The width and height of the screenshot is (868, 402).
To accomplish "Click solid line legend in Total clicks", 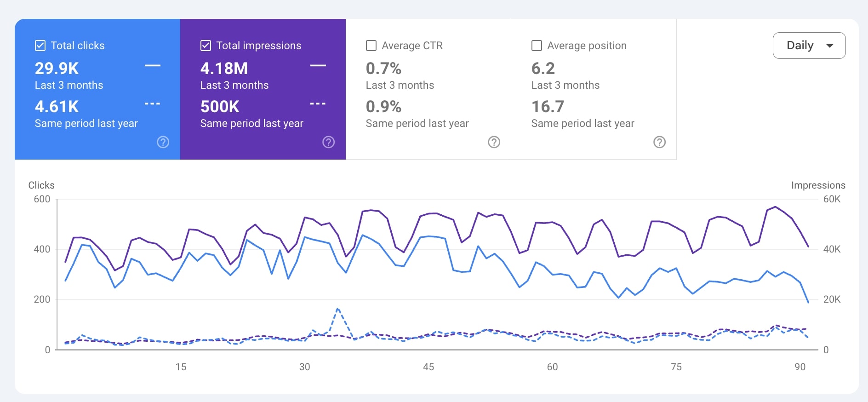I will [153, 66].
